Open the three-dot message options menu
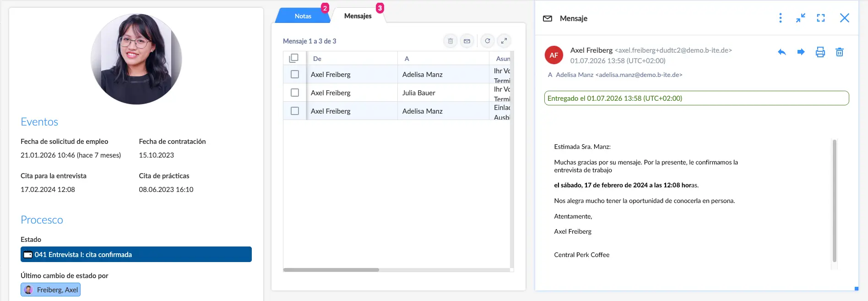Screen dimensions: 868x301 781,18
